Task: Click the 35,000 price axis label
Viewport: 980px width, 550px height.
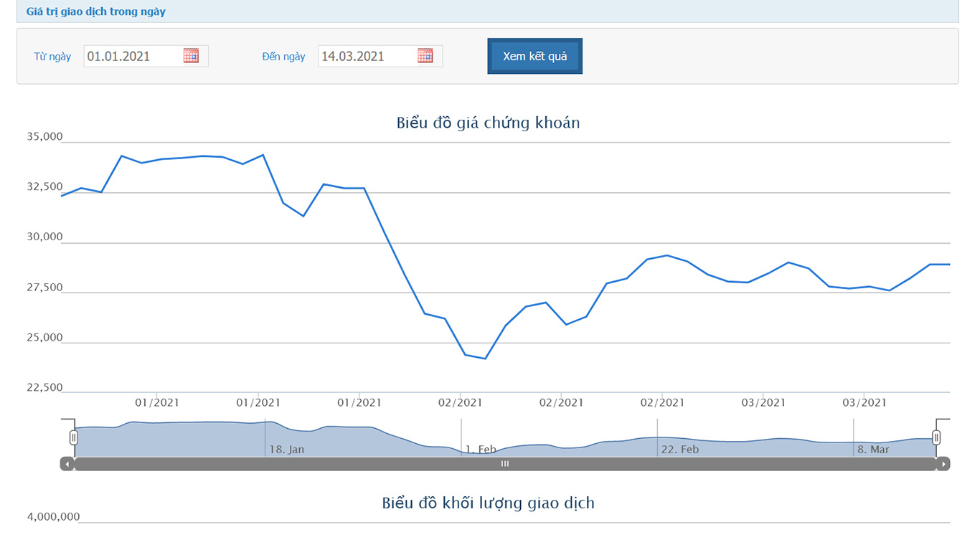Action: pyautogui.click(x=44, y=137)
